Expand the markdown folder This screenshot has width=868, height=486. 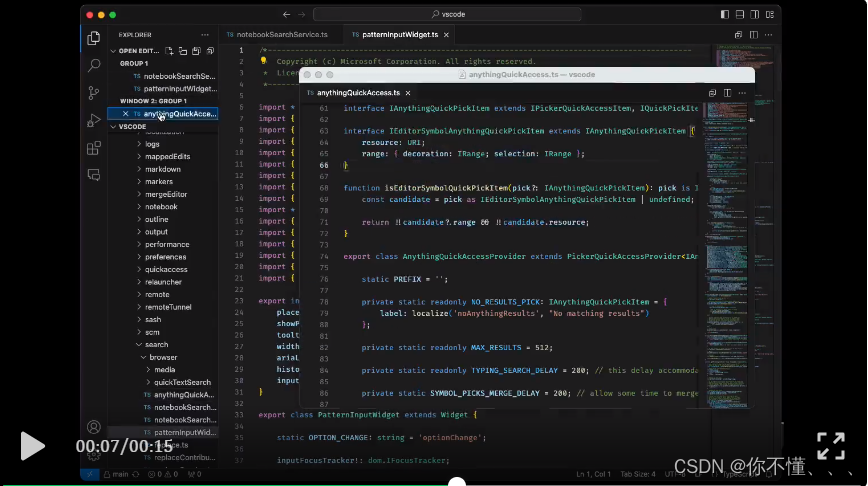tap(139, 169)
